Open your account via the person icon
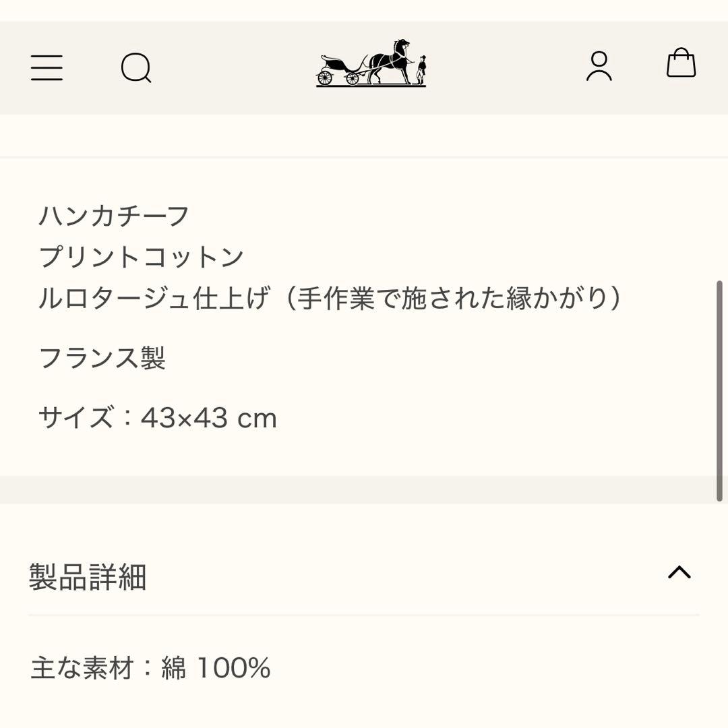 [599, 67]
